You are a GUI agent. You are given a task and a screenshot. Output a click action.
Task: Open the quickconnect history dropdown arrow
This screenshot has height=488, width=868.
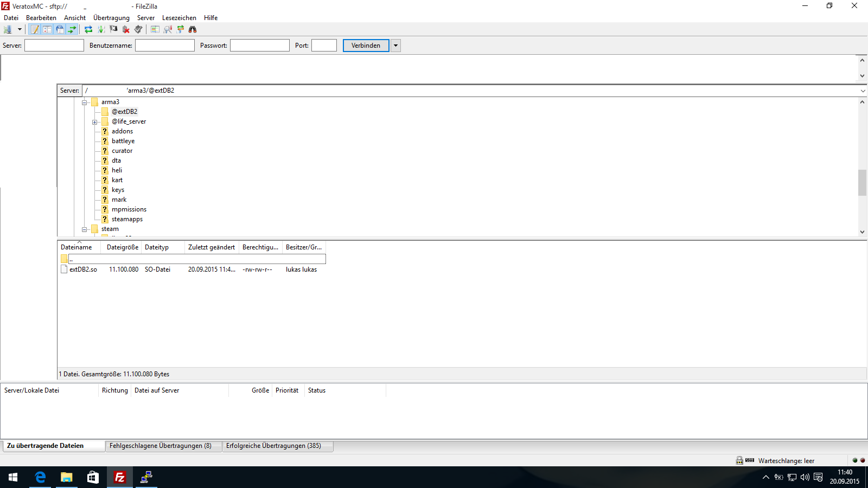[x=395, y=46]
